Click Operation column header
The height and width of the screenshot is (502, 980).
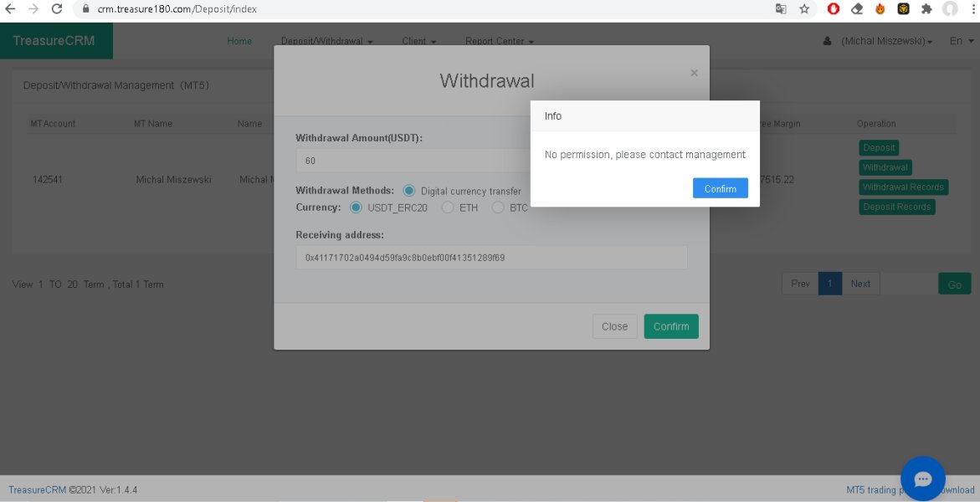876,124
